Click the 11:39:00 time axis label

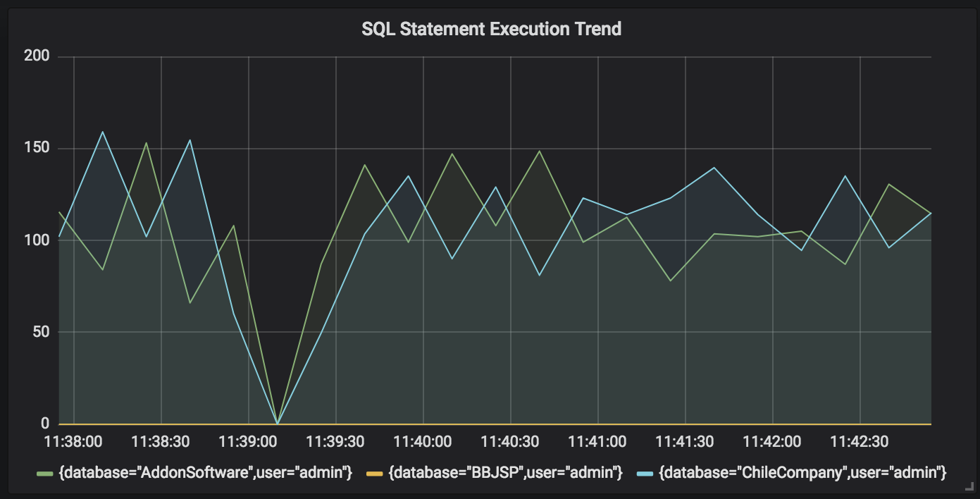point(248,442)
